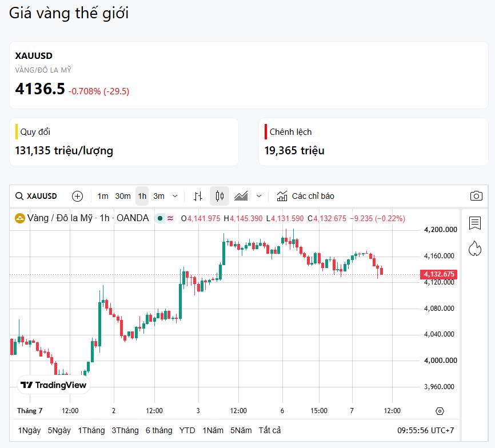Click the 4,200.000 price axis label
The height and width of the screenshot is (448, 495).
440,230
